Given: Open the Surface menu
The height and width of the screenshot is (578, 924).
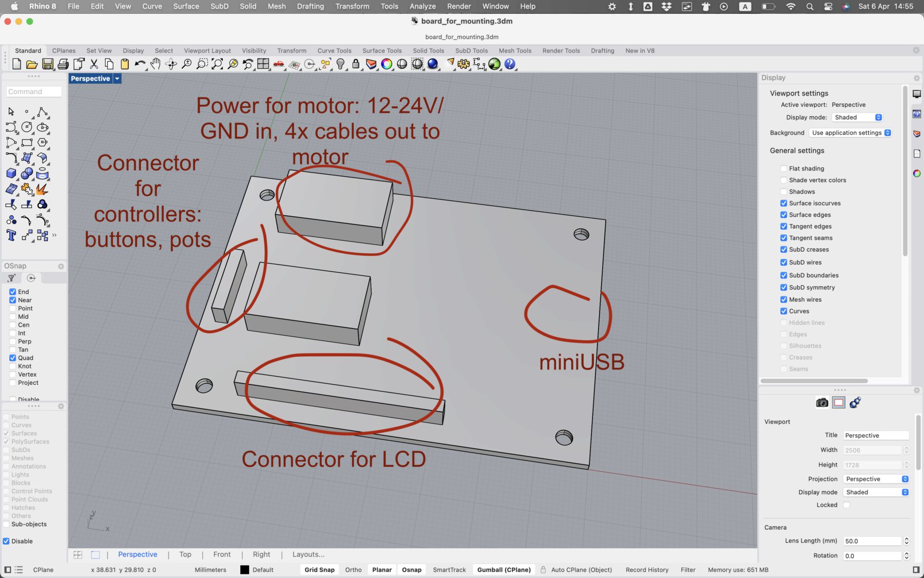Looking at the screenshot, I should point(186,6).
